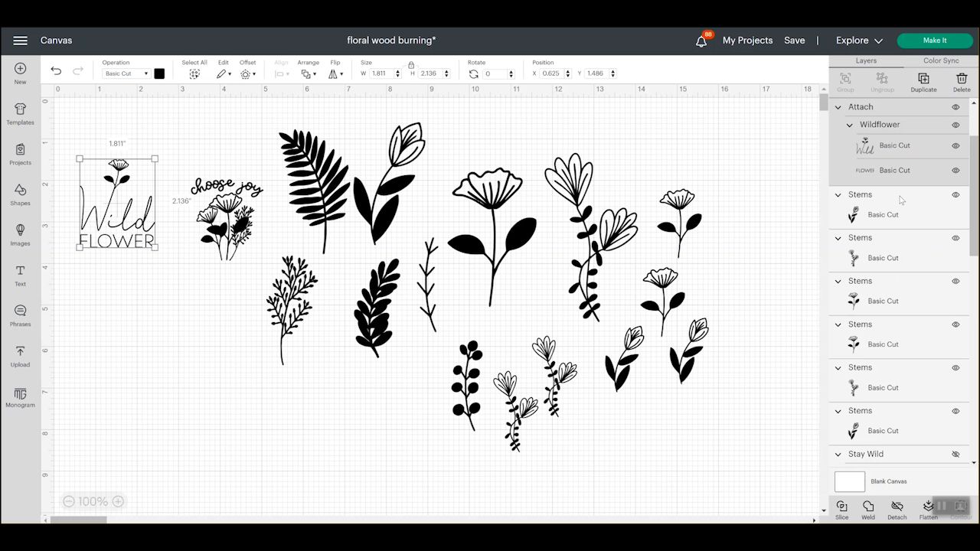The image size is (980, 551).
Task: Click the Weld tool
Action: tap(868, 510)
